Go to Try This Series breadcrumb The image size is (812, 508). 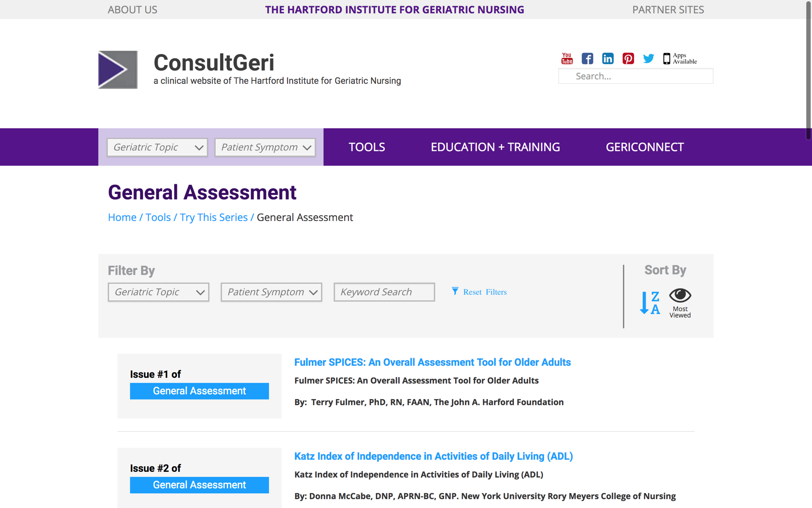point(214,217)
